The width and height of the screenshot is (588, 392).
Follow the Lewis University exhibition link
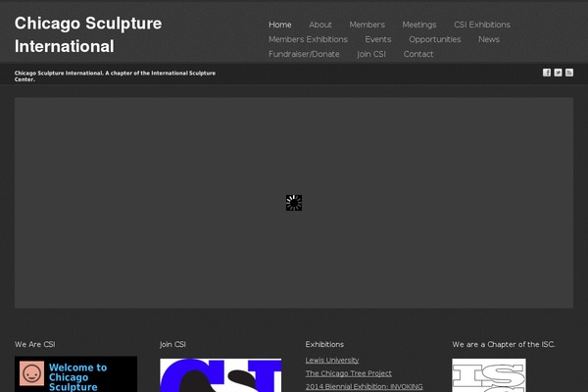[x=332, y=360]
